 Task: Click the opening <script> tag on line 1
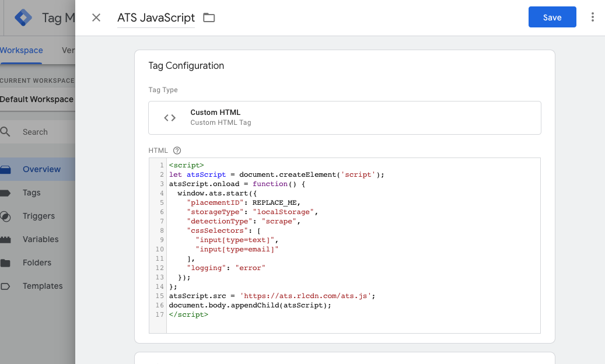186,166
